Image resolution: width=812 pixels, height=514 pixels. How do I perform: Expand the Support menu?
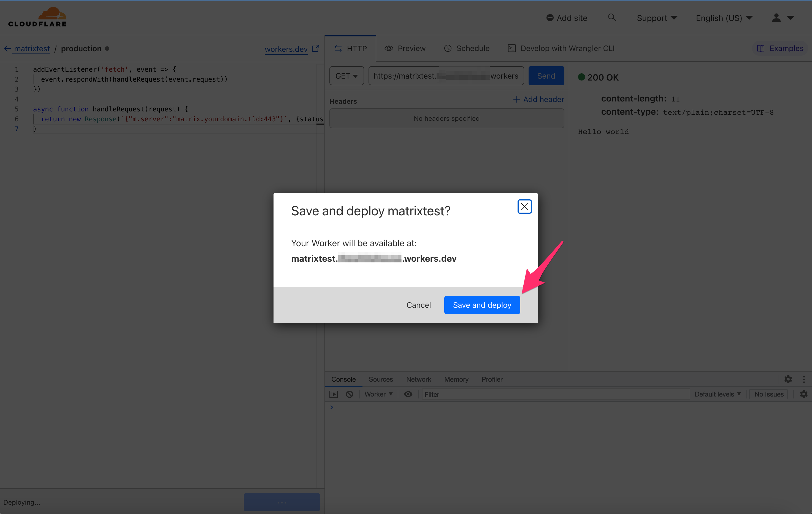657,18
